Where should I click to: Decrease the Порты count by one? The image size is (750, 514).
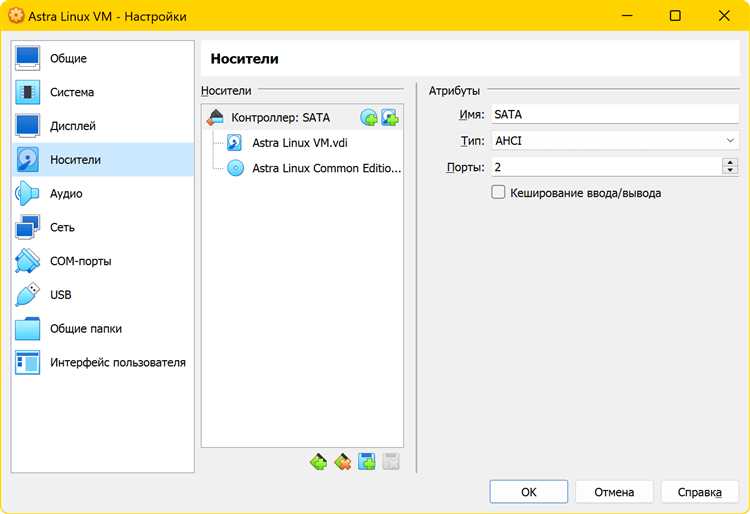[x=730, y=171]
